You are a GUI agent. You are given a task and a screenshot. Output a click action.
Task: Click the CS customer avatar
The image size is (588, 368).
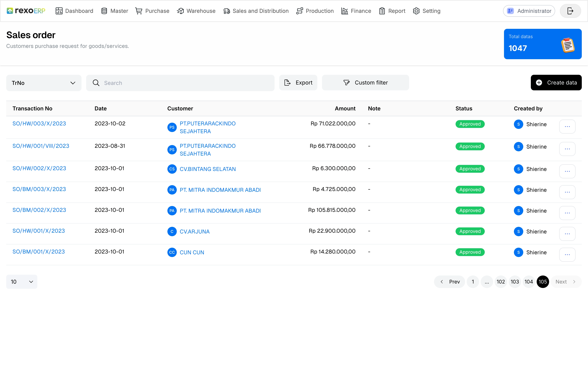[172, 169]
